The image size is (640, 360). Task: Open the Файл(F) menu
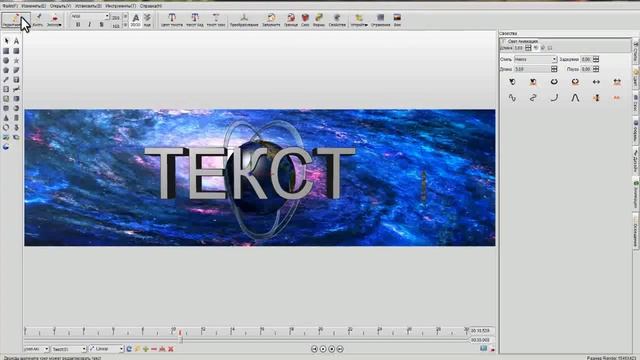click(x=9, y=6)
